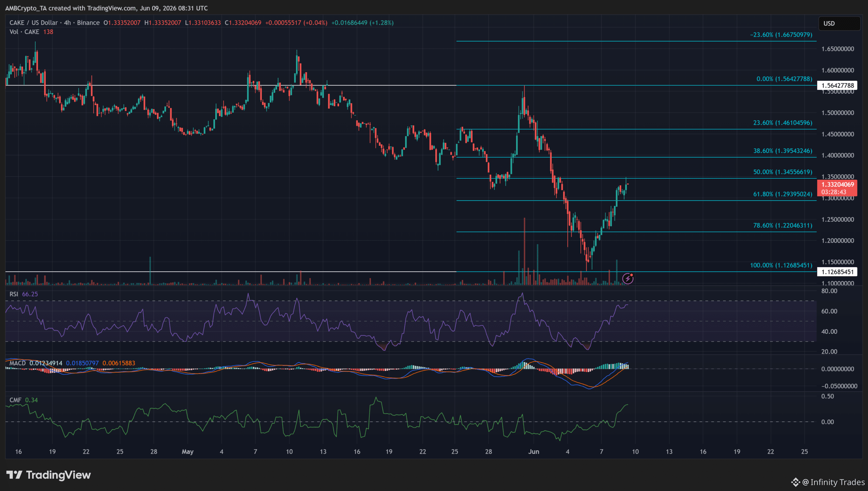Select the MACD indicator legend label

click(x=18, y=363)
